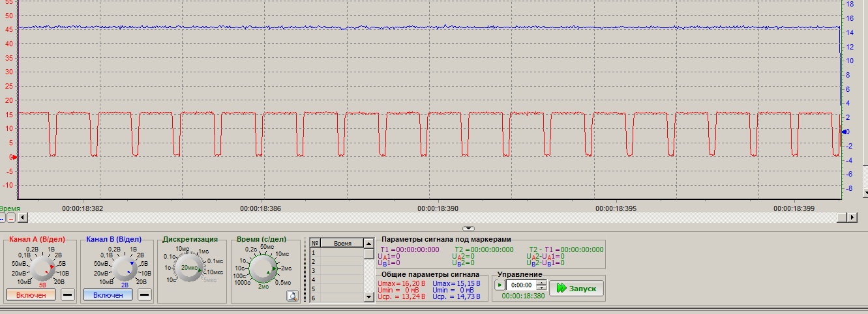
Task: Click the T2 =00:00:00:000 marker readout
Action: coord(485,250)
